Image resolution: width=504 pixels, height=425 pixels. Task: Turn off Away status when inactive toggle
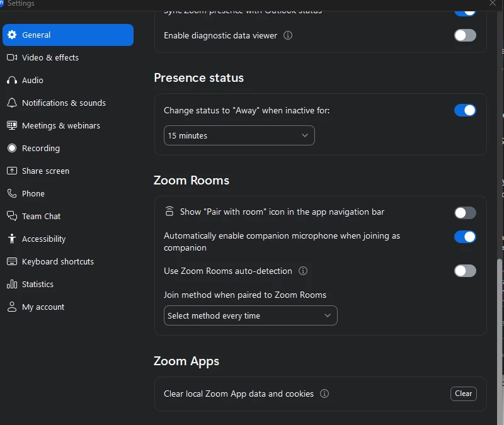click(x=465, y=110)
